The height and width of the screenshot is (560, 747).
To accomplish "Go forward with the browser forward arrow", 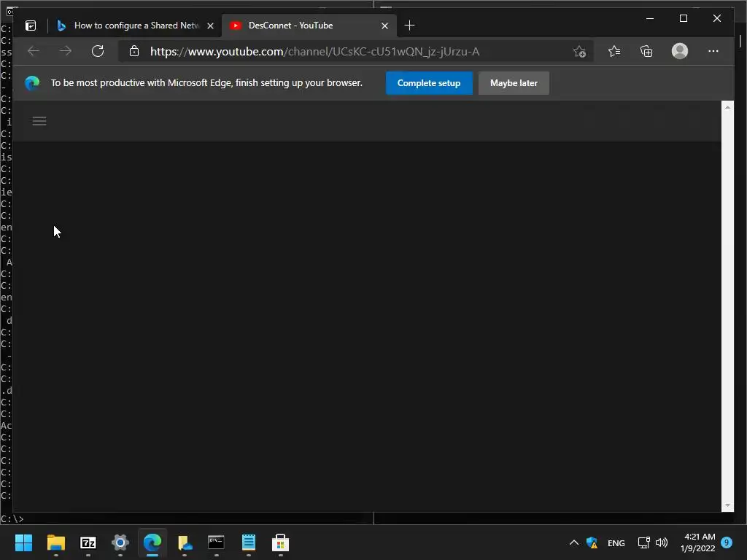I will pos(66,51).
